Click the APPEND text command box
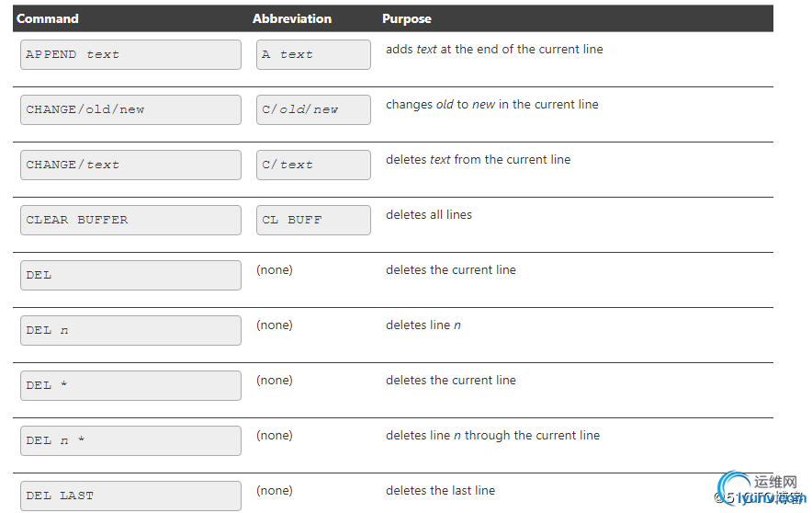 click(x=130, y=54)
